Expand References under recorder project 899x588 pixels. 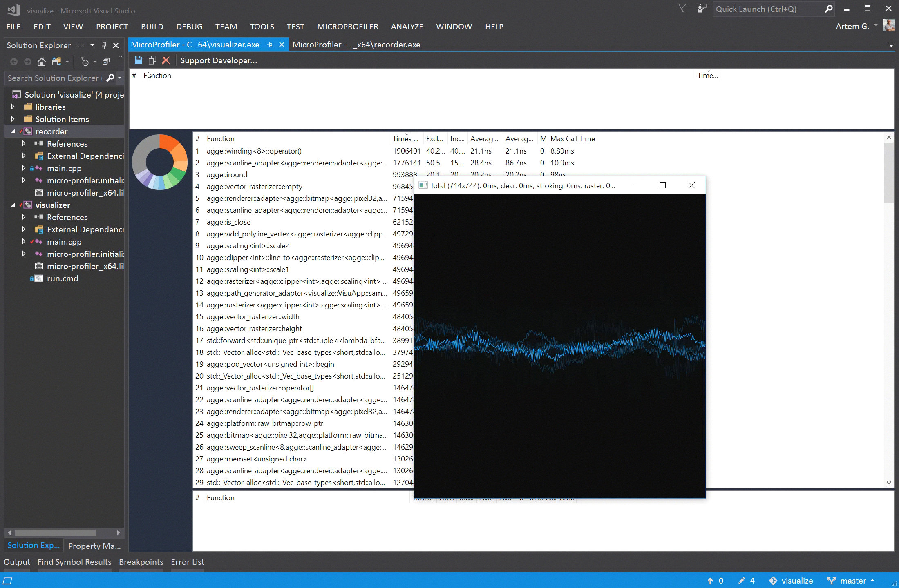point(24,143)
